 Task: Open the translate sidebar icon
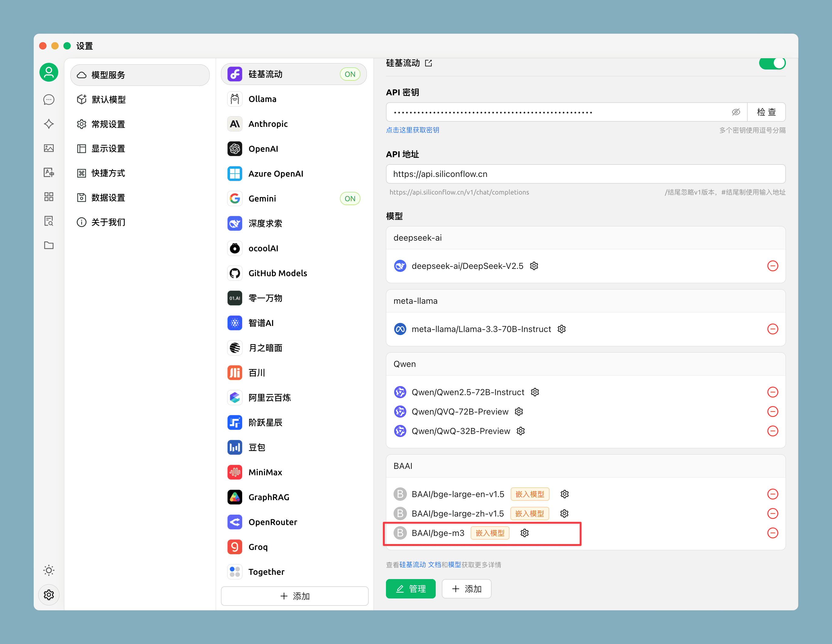point(49,172)
